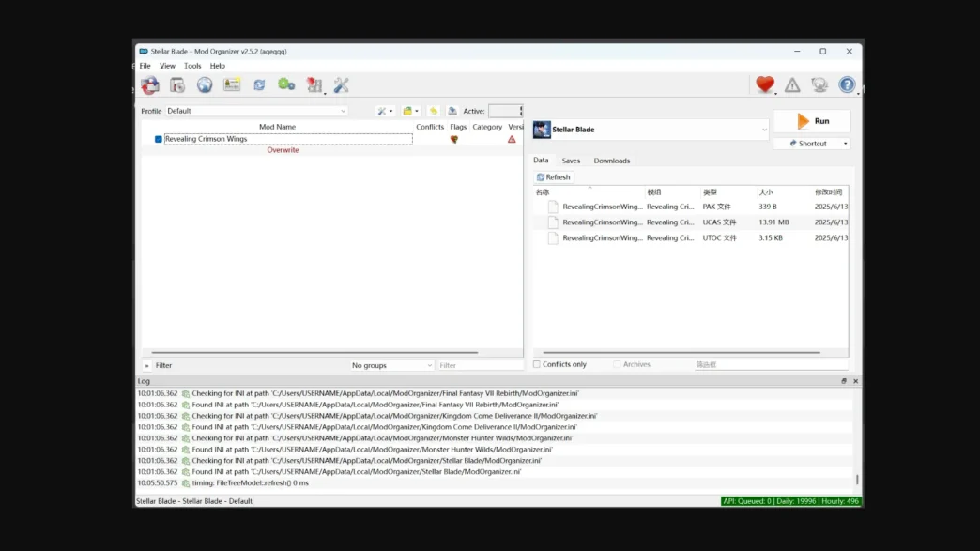Click the configure profiles icon
This screenshot has height=551, width=980.
(x=231, y=84)
